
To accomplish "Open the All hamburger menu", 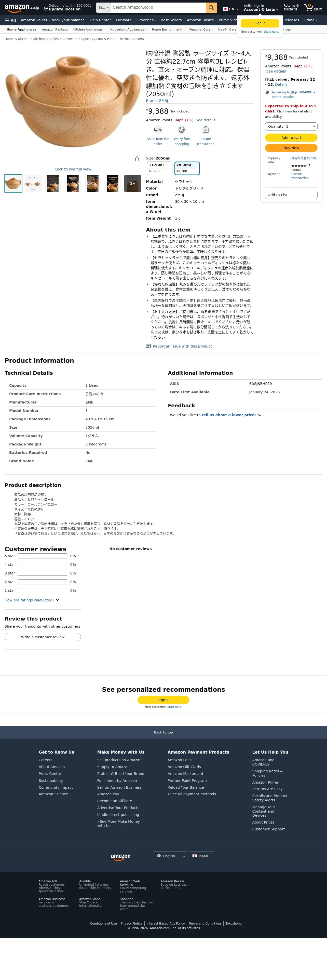I will (x=10, y=20).
